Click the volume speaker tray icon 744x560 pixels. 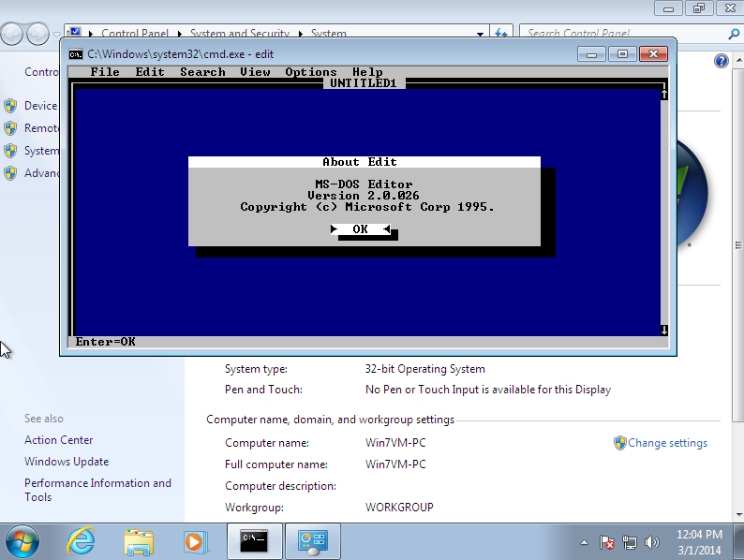point(652,542)
